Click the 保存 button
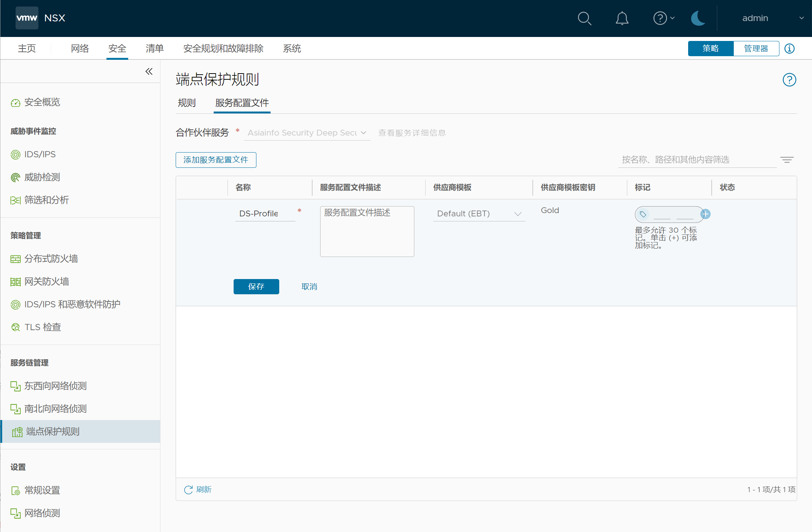 (256, 287)
